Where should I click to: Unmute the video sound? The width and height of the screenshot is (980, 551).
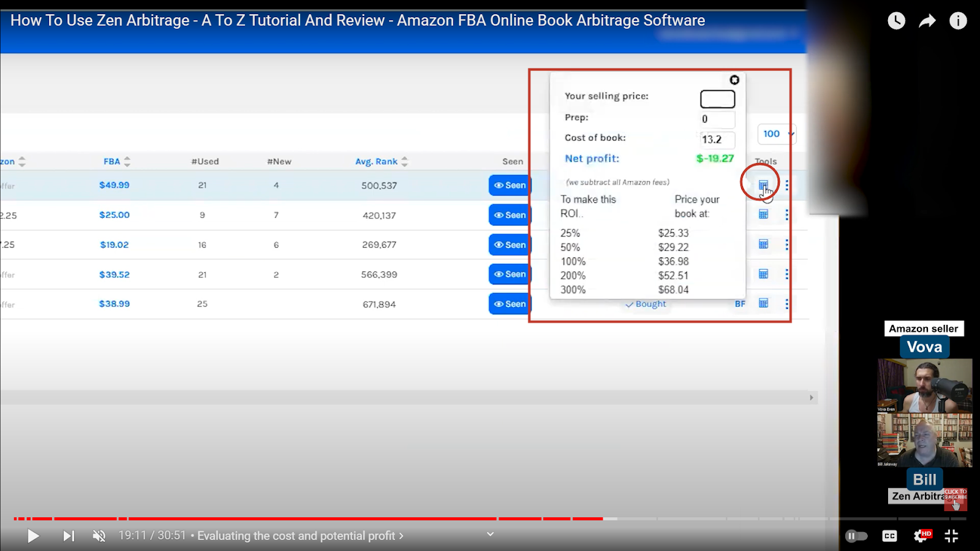99,536
